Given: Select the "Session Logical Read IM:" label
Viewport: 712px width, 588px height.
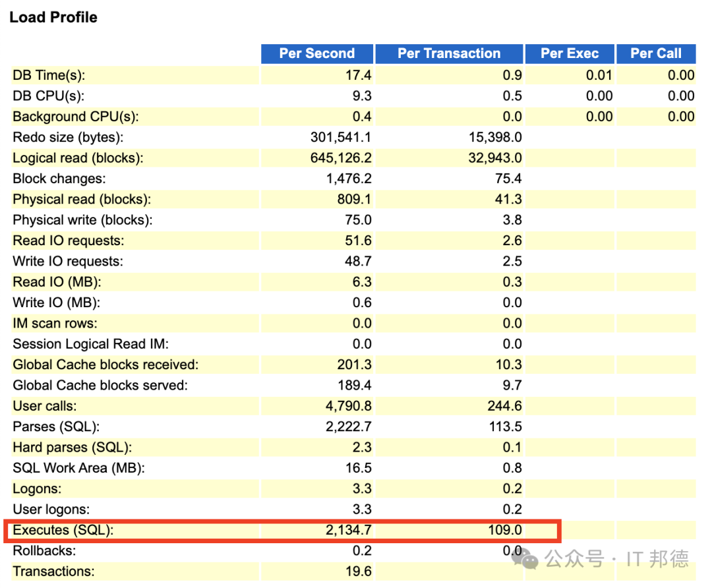Looking at the screenshot, I should coord(91,344).
